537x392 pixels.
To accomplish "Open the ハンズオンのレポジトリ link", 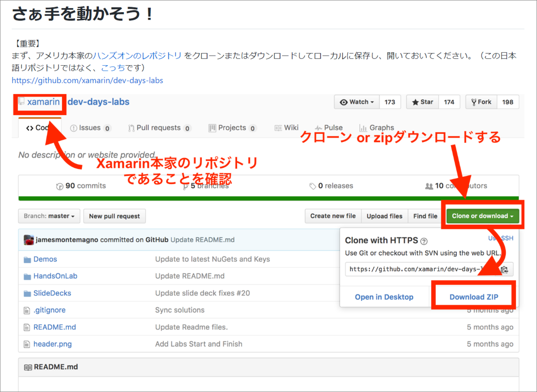I will pos(137,56).
